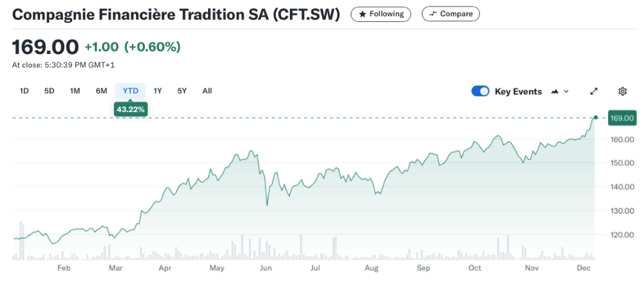
Task: Select the 1D time range
Action: 24,91
